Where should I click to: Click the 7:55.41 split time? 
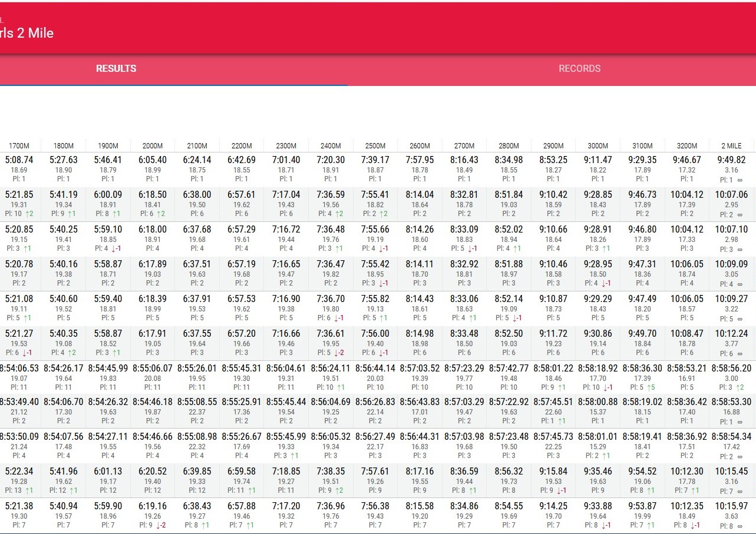click(375, 194)
